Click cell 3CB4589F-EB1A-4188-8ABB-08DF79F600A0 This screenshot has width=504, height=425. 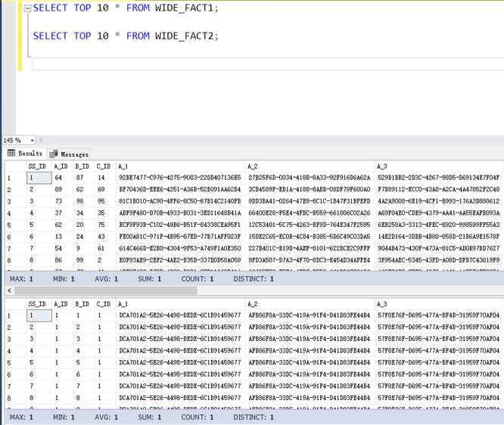310,190
